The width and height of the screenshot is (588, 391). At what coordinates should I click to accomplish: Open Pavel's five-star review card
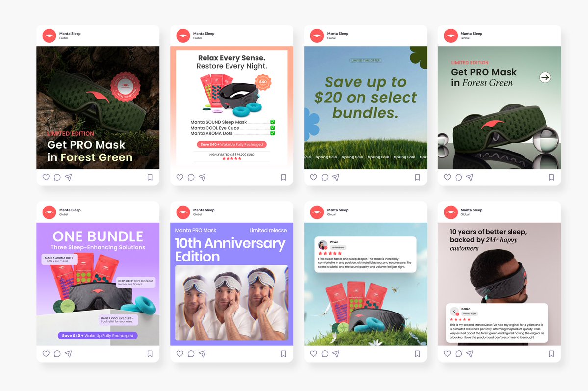[365, 255]
